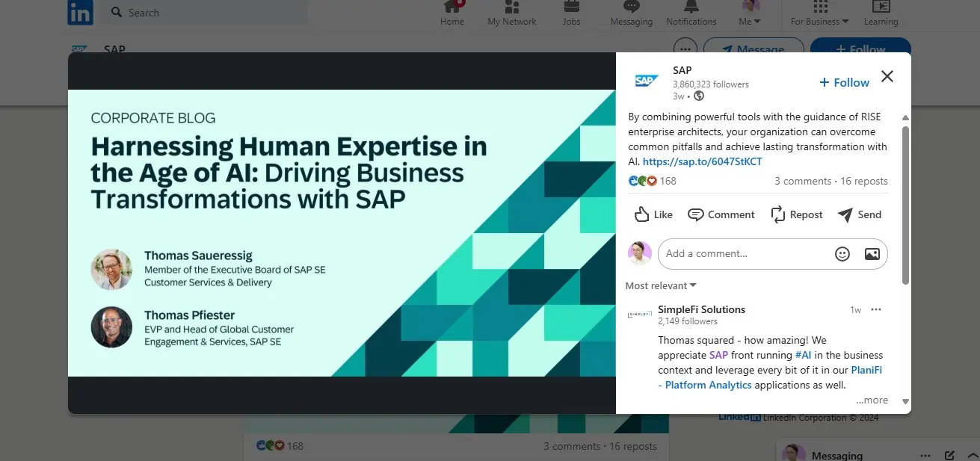The width and height of the screenshot is (980, 461).
Task: Compose a new message from Messaging overlay
Action: click(949, 455)
